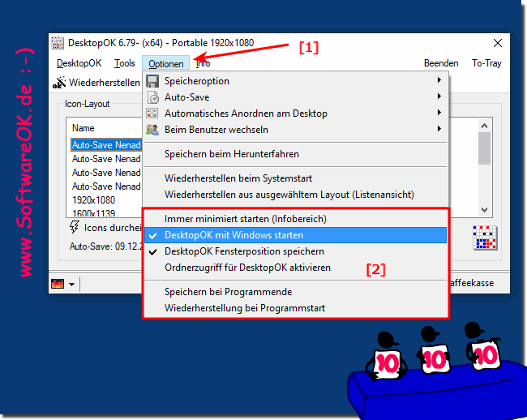The width and height of the screenshot is (527, 420).
Task: Click the lightning bolt icon beside Icons durcheinander
Action: 75,227
